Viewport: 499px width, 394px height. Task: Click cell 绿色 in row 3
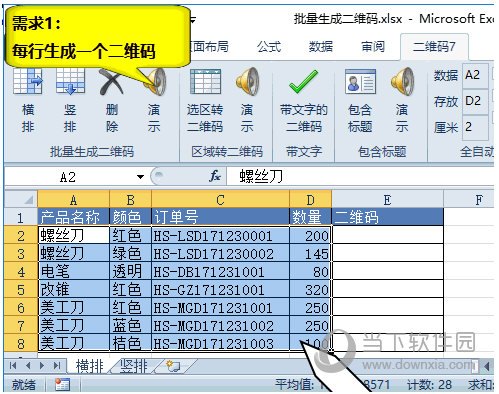point(130,253)
